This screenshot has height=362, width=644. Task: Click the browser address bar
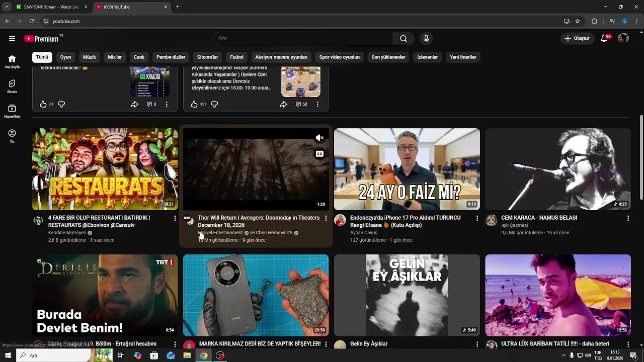coord(302,21)
